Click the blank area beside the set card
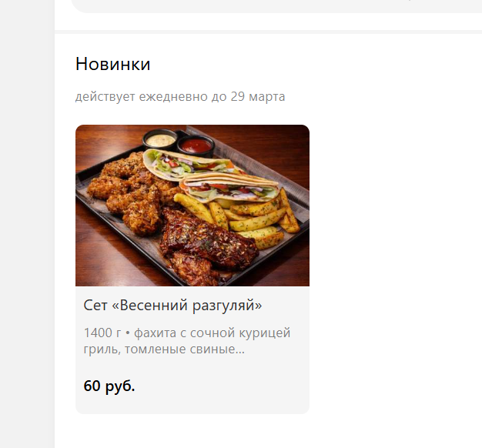The width and height of the screenshot is (482, 448). coord(396,269)
